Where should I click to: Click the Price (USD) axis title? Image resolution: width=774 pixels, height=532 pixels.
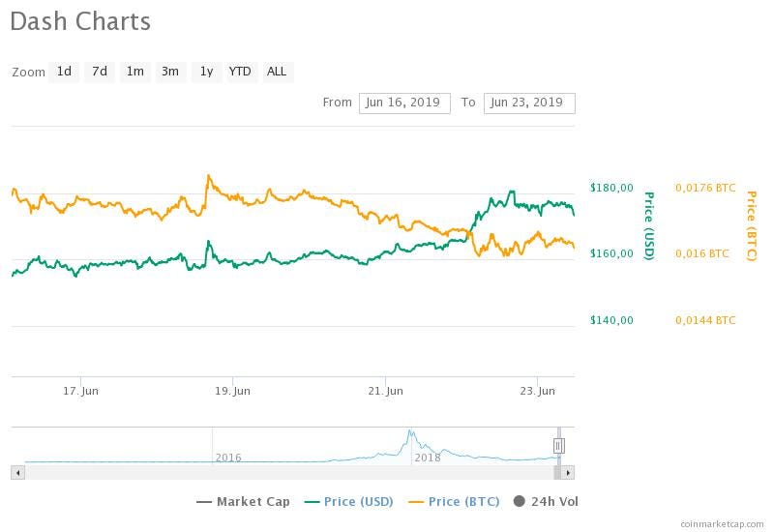click(x=649, y=226)
